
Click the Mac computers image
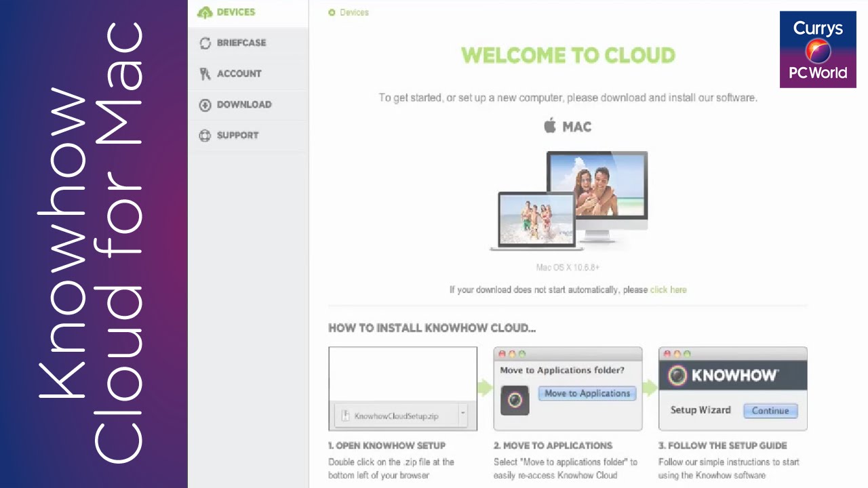[x=569, y=201]
